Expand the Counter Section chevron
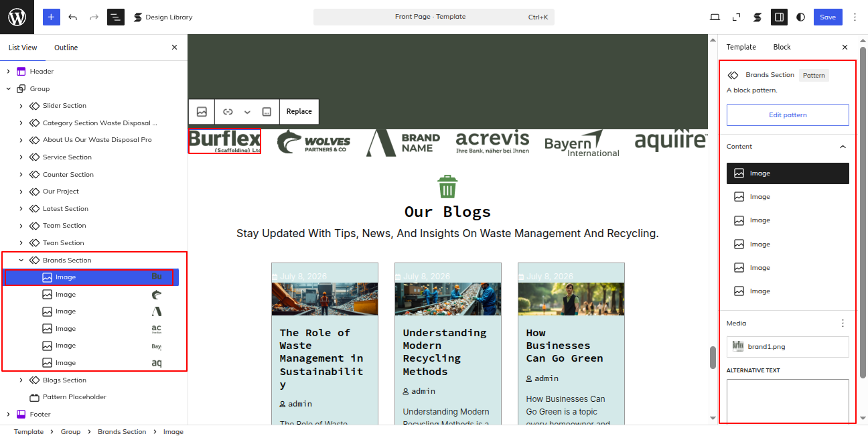The width and height of the screenshot is (868, 438). click(x=21, y=174)
